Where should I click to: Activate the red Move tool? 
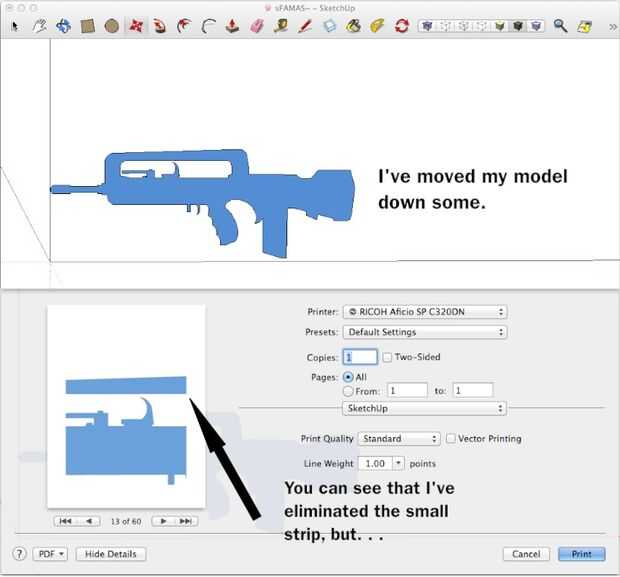click(136, 26)
